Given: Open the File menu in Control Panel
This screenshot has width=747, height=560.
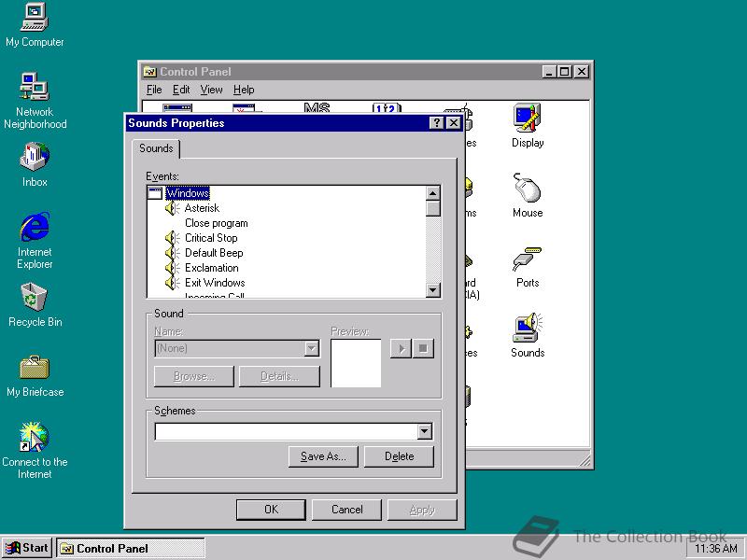Looking at the screenshot, I should [154, 90].
